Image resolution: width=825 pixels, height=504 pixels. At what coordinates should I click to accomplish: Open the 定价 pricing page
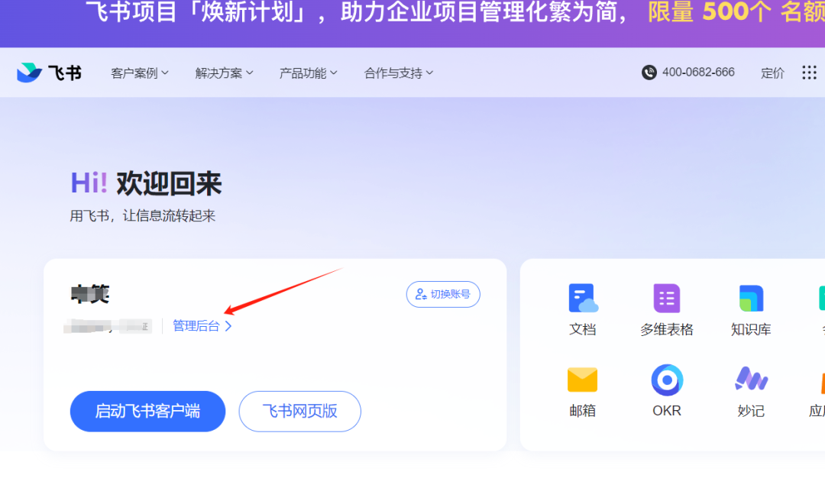pyautogui.click(x=772, y=73)
